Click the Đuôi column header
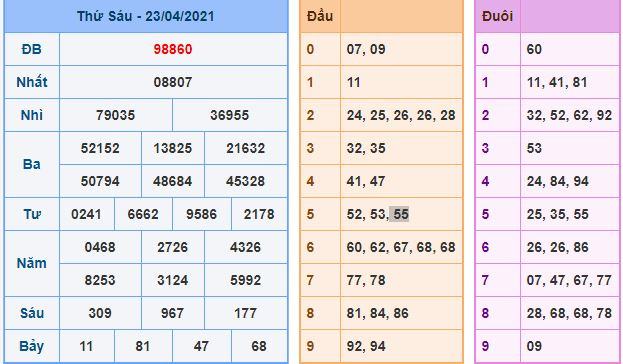 coord(497,16)
